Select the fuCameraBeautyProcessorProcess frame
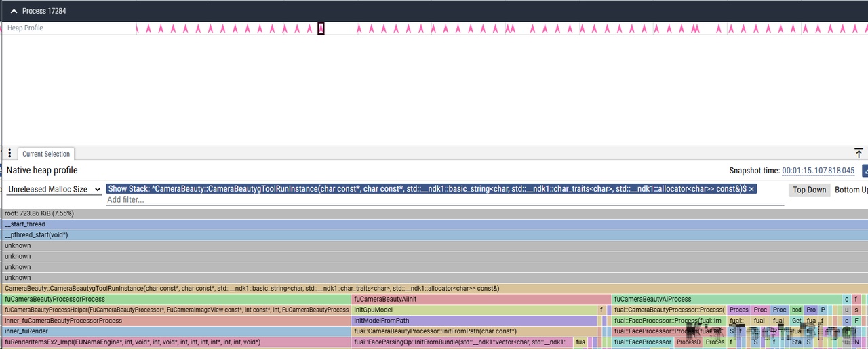 pos(176,300)
